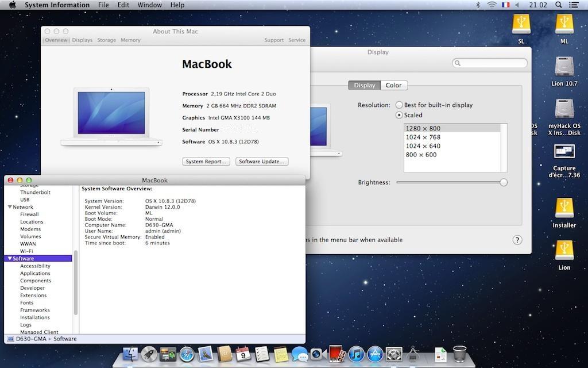
Task: Select Extensions in the Software sidebar
Action: point(33,295)
